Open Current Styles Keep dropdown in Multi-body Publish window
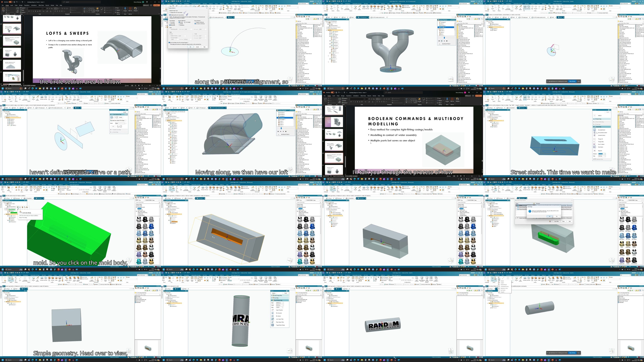This screenshot has height=362, width=644. pyautogui.click(x=639, y=200)
